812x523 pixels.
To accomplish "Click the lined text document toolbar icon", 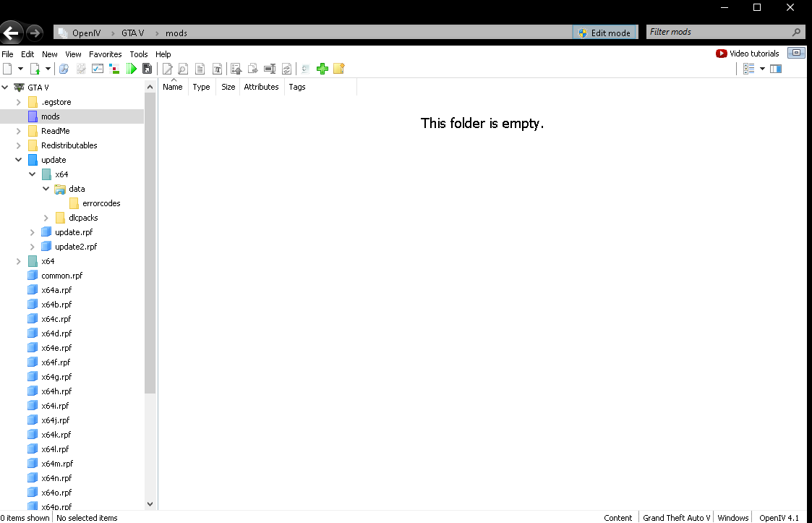I will pyautogui.click(x=200, y=69).
